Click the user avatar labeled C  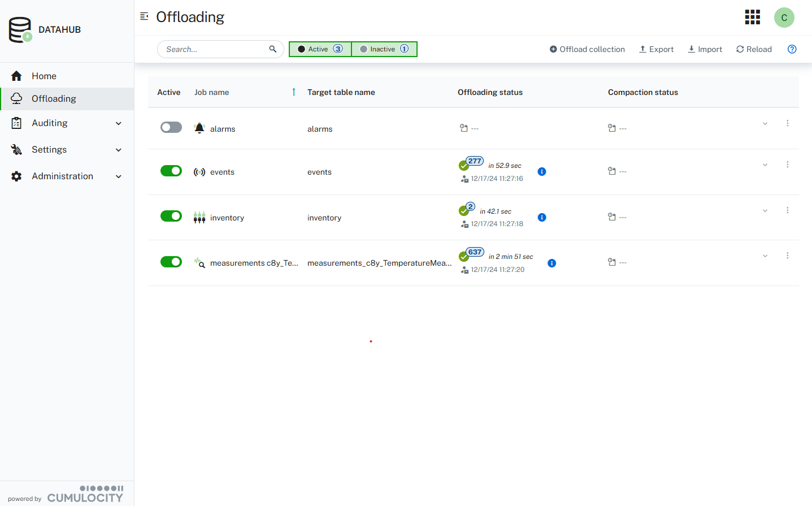(784, 18)
